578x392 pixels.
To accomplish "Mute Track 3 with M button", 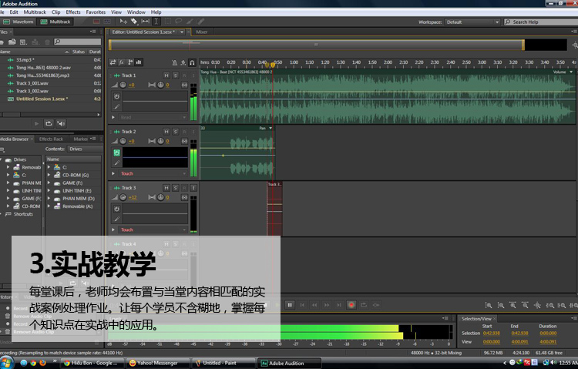I will [x=166, y=188].
